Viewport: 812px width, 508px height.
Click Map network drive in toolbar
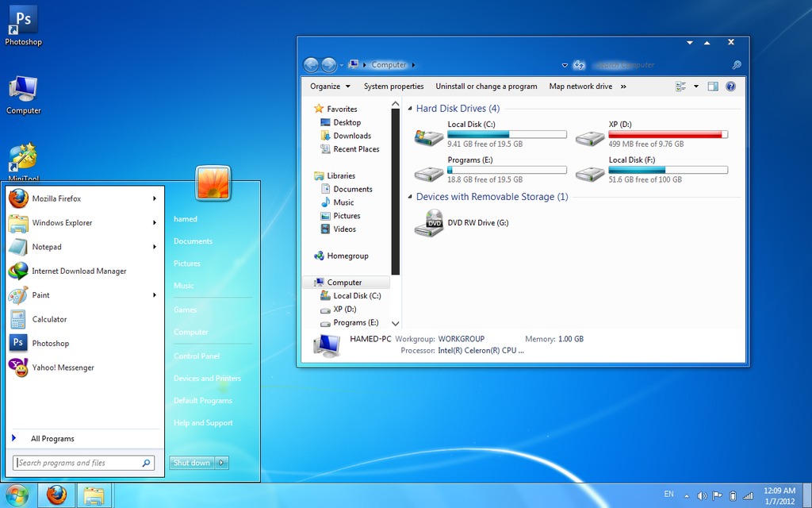[580, 87]
